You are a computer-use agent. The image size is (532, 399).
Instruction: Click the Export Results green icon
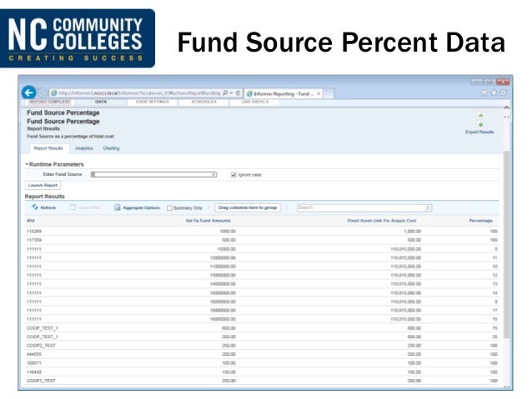point(480,125)
